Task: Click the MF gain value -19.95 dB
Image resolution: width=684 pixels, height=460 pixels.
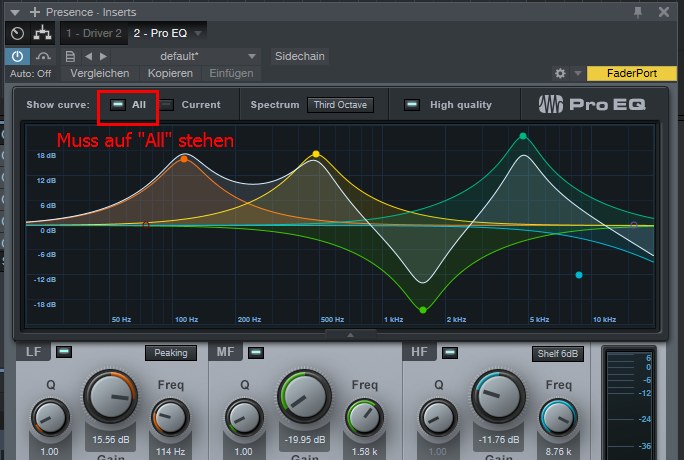Action: click(304, 440)
